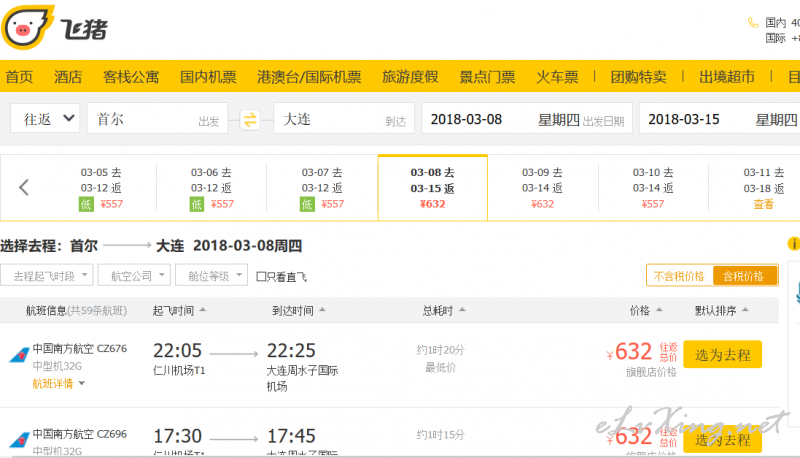Open the 去程起飞时段 filter dropdown
Viewport: 800px width, 458px height.
(x=46, y=275)
